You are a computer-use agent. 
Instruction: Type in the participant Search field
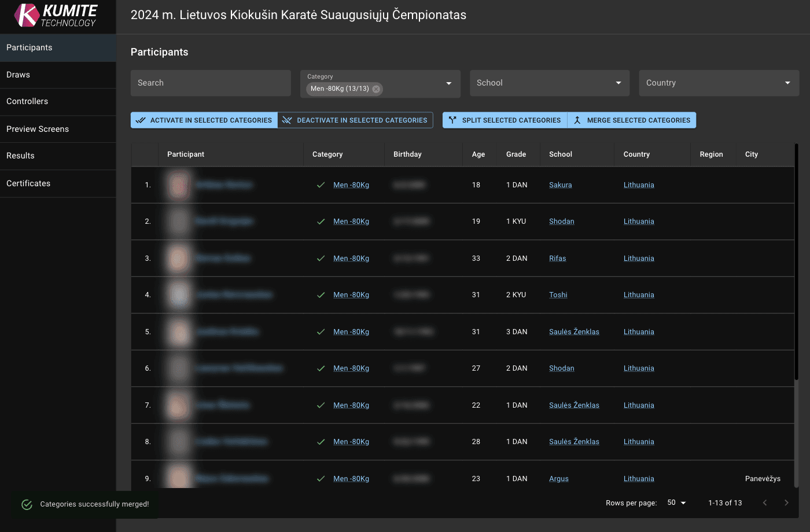(x=211, y=83)
